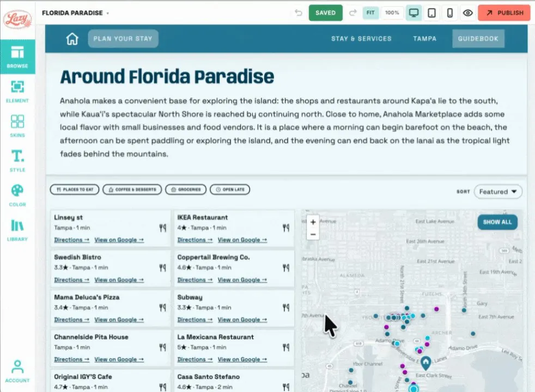
Task: Publish the site
Action: point(504,13)
